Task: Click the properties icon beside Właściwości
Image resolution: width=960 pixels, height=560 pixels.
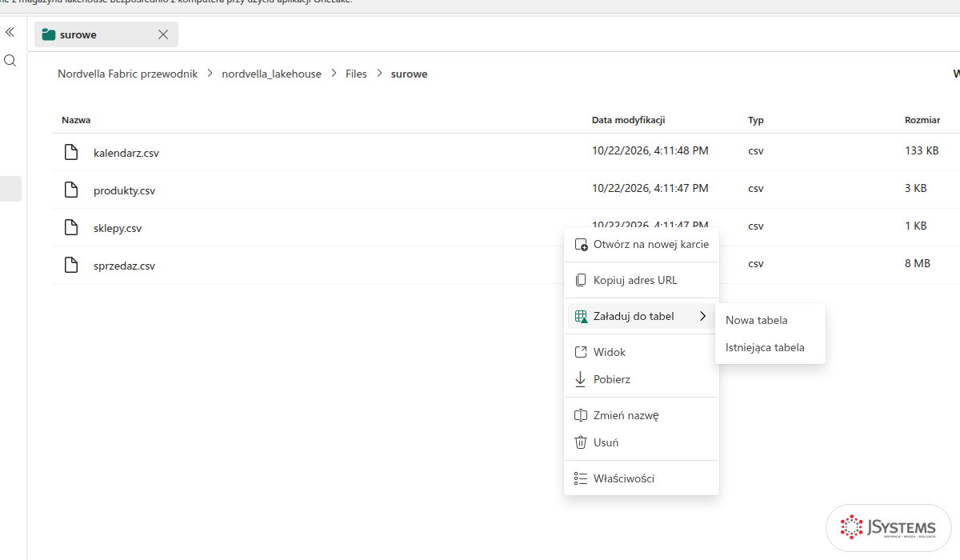Action: tap(582, 478)
